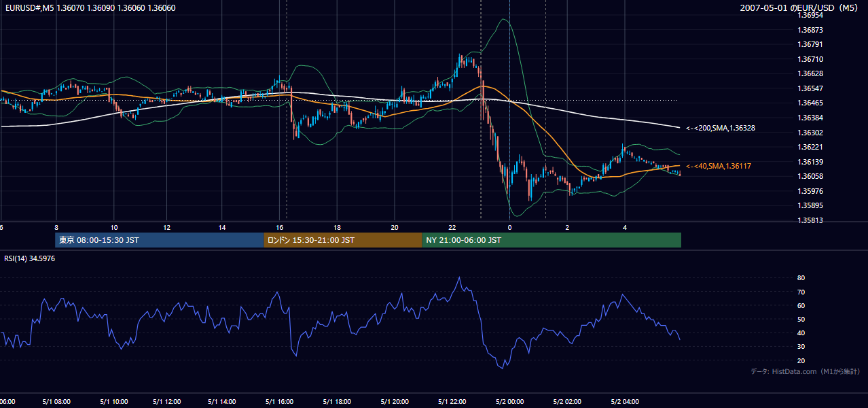Click the 5/1 12:00 date axis label
868x408 pixels.
click(x=166, y=402)
